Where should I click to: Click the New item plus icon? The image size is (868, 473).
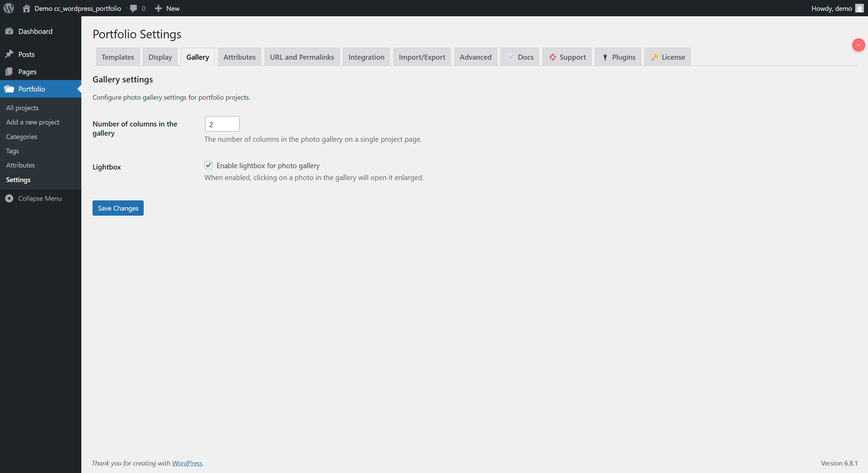click(159, 8)
